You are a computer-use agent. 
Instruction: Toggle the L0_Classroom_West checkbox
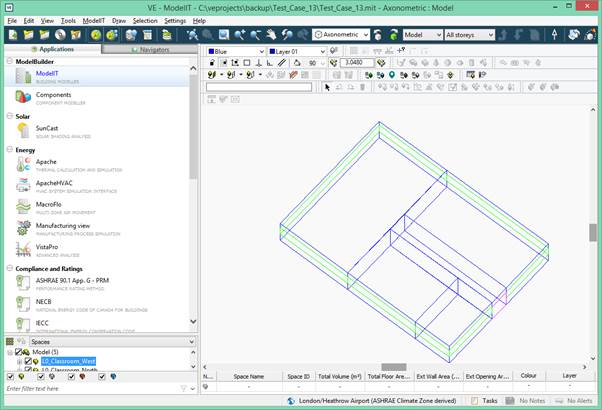pos(29,361)
